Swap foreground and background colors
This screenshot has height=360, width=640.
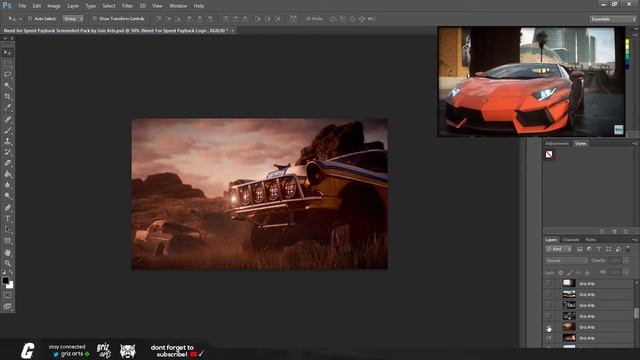(11, 273)
